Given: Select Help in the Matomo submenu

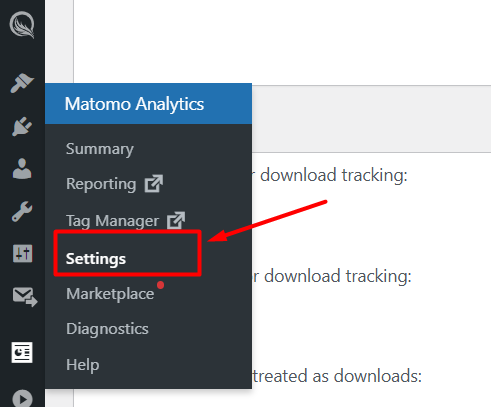Looking at the screenshot, I should 83,365.
